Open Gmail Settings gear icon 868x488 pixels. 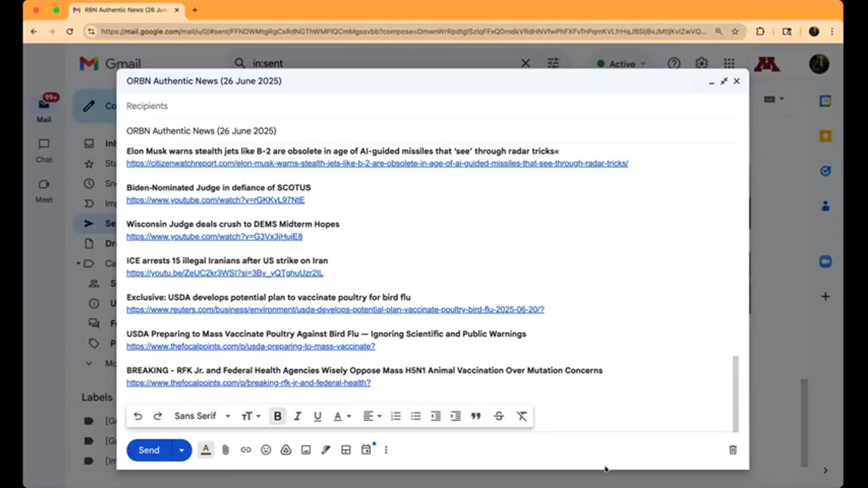701,63
